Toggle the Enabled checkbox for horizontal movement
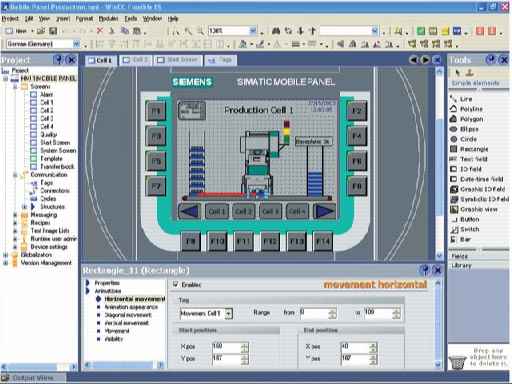The height and width of the screenshot is (384, 512). pos(176,284)
